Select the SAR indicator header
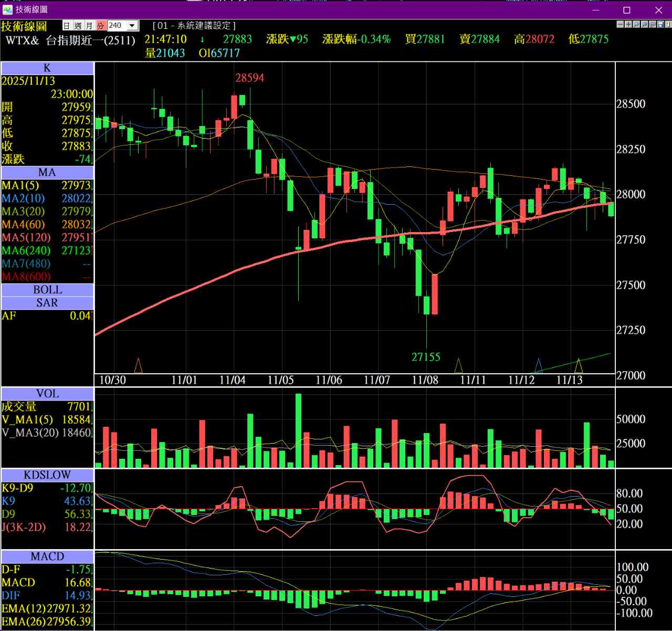Screen dimensions: 672x631 (x=47, y=303)
